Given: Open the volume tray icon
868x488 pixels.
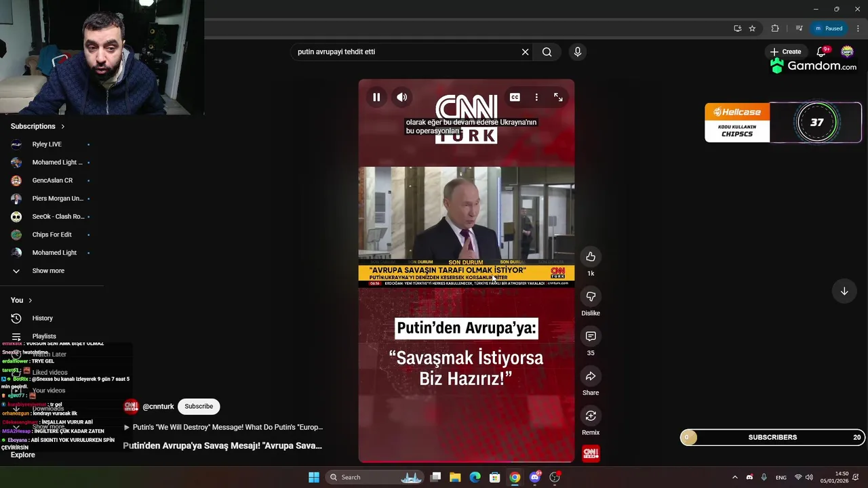Looking at the screenshot, I should coord(809,477).
